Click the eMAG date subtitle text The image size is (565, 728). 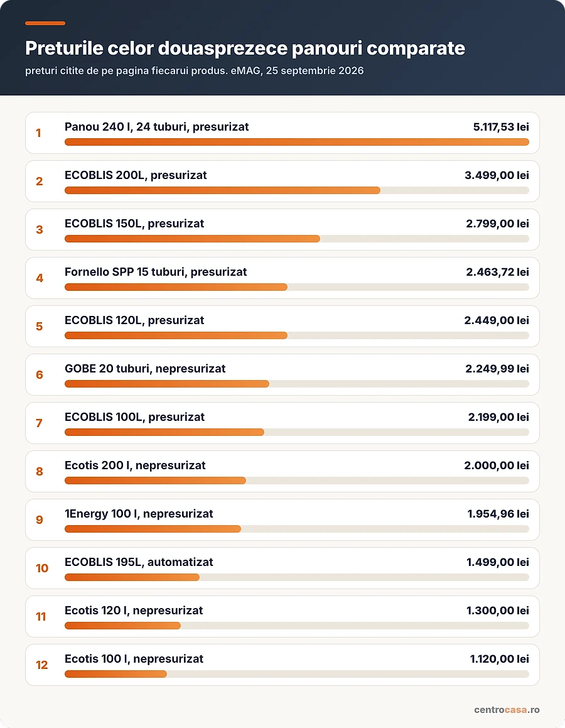tap(195, 70)
